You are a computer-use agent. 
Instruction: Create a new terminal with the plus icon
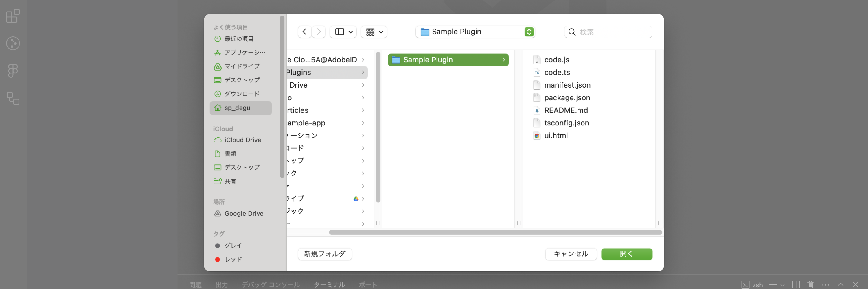(773, 285)
